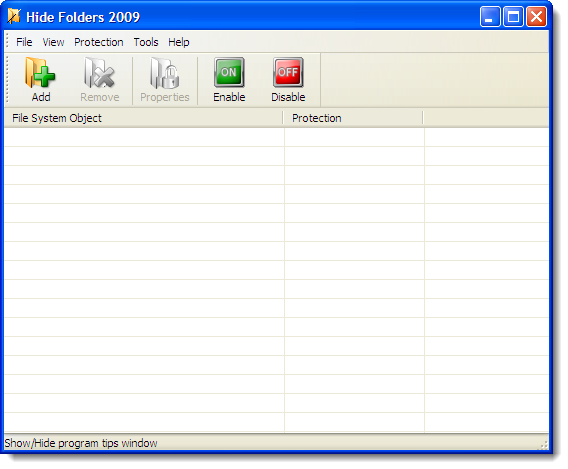Click the window resize grip in status bar
Screen dimensions: 568x469
(544, 445)
